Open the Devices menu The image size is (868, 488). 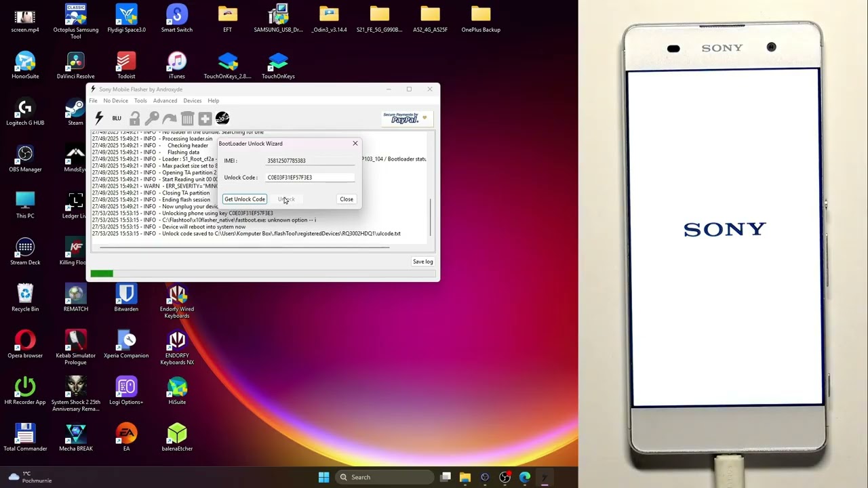(192, 101)
